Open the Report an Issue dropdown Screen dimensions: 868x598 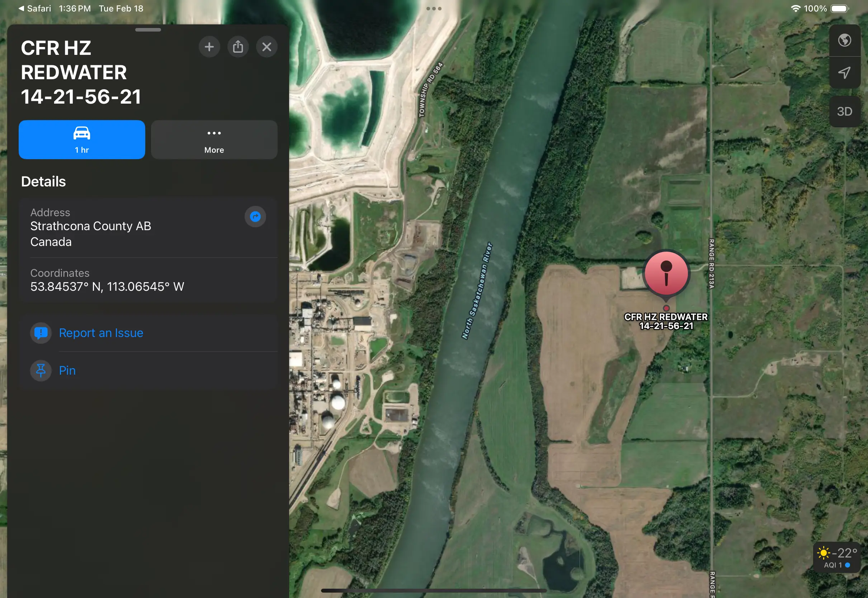click(101, 332)
